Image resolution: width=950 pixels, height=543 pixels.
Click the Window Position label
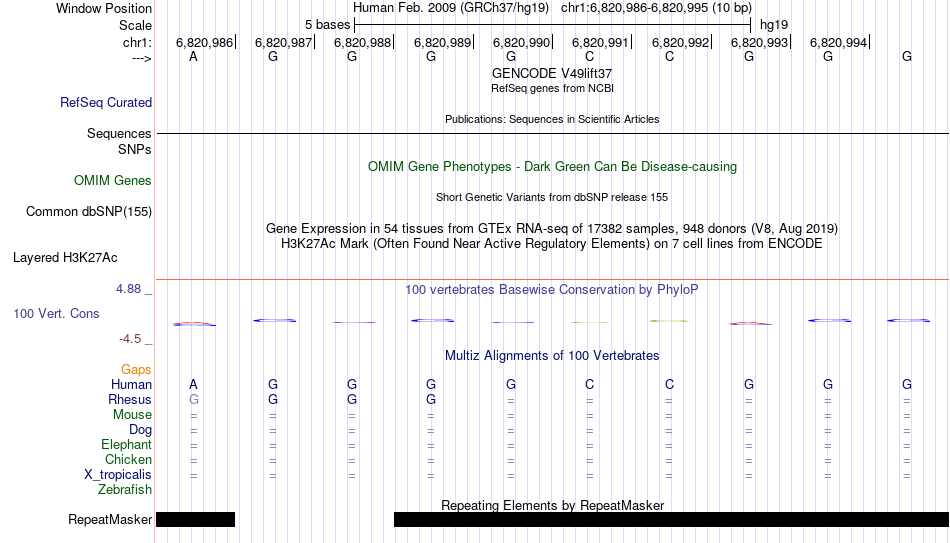[x=104, y=8]
